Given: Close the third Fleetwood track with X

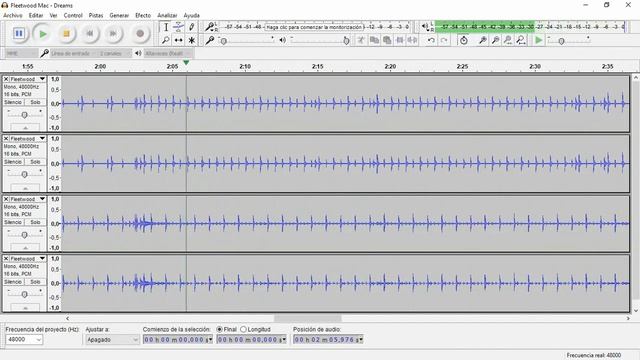Looking at the screenshot, I should [6, 199].
